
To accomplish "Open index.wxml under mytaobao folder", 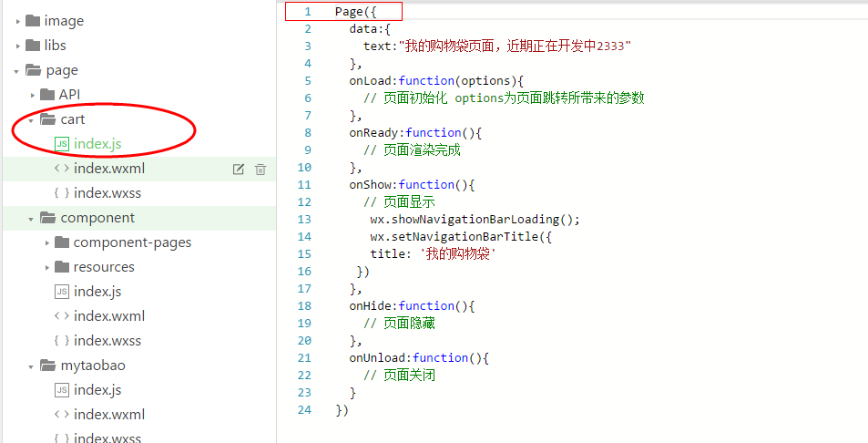I will point(109,414).
